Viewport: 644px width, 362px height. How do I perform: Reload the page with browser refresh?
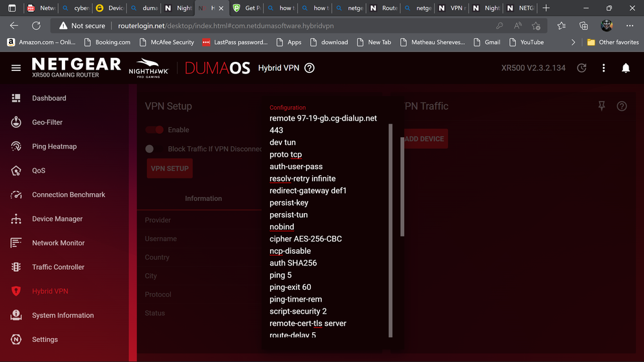(x=36, y=26)
